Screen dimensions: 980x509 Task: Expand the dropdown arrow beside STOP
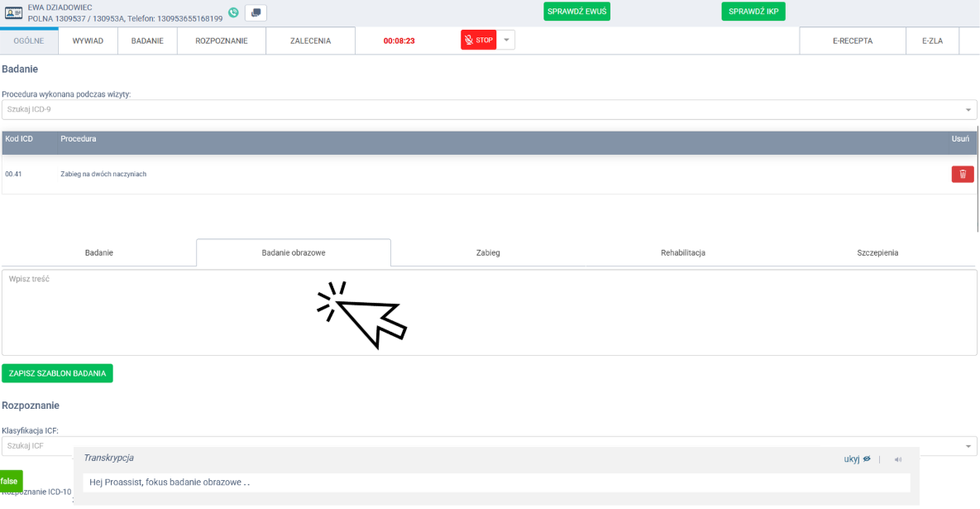click(x=506, y=40)
